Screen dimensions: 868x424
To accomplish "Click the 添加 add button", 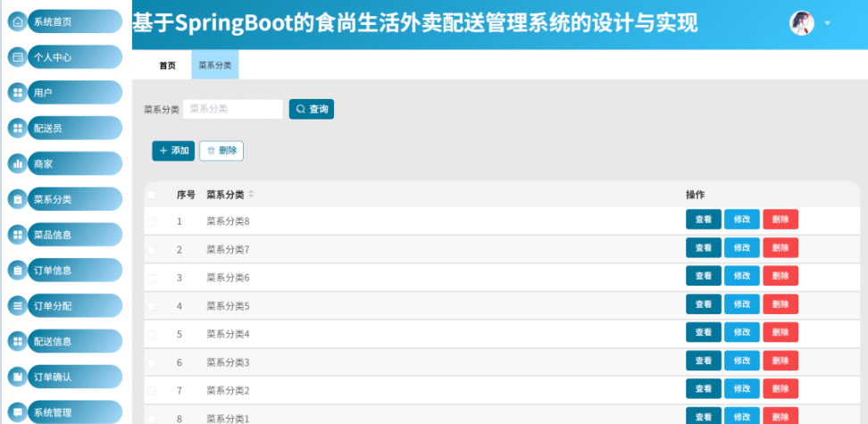I will click(173, 151).
